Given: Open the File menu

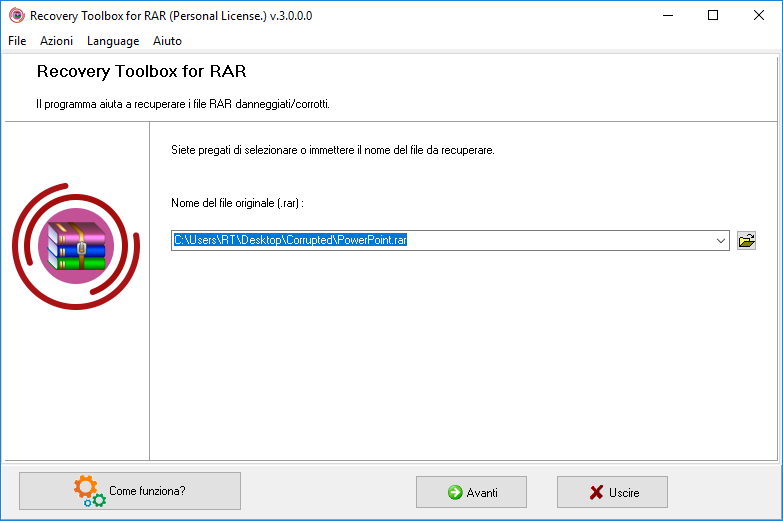Looking at the screenshot, I should coord(17,41).
